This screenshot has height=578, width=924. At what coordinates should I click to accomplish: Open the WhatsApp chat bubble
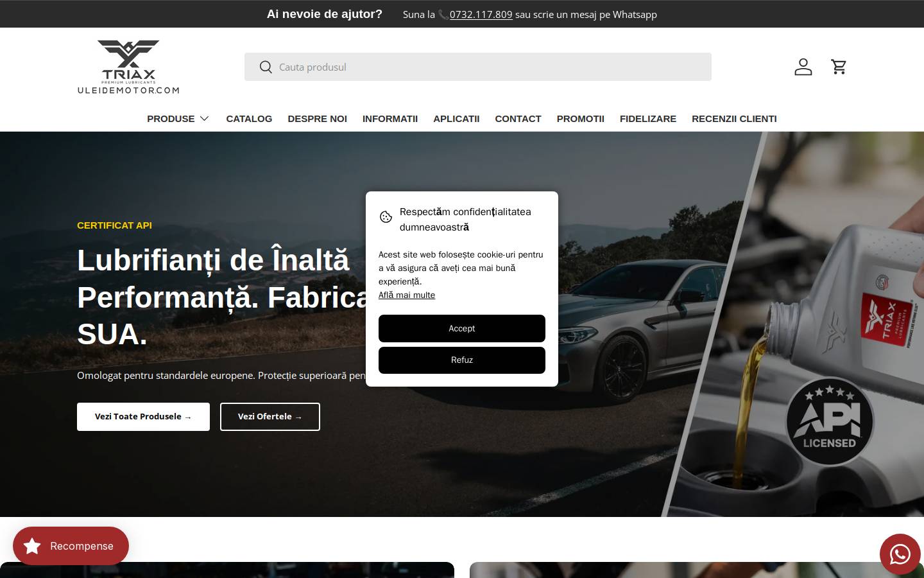coord(900,554)
